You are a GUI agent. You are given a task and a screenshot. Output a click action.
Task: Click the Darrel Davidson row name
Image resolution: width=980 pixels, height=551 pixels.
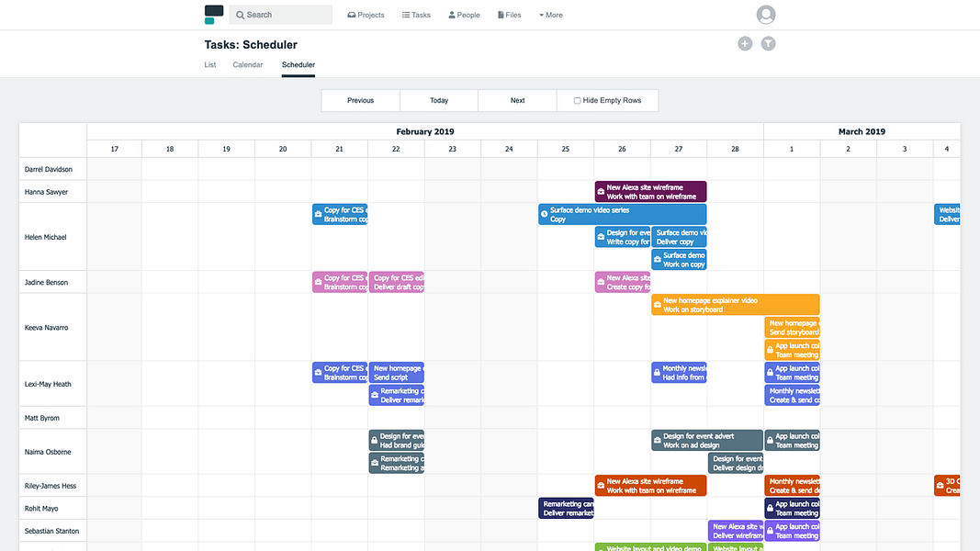pyautogui.click(x=48, y=169)
